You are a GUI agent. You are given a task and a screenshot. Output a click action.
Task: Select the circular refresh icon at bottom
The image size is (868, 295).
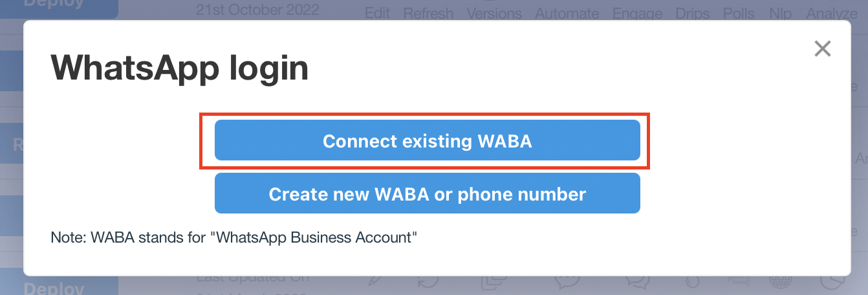[x=428, y=281]
